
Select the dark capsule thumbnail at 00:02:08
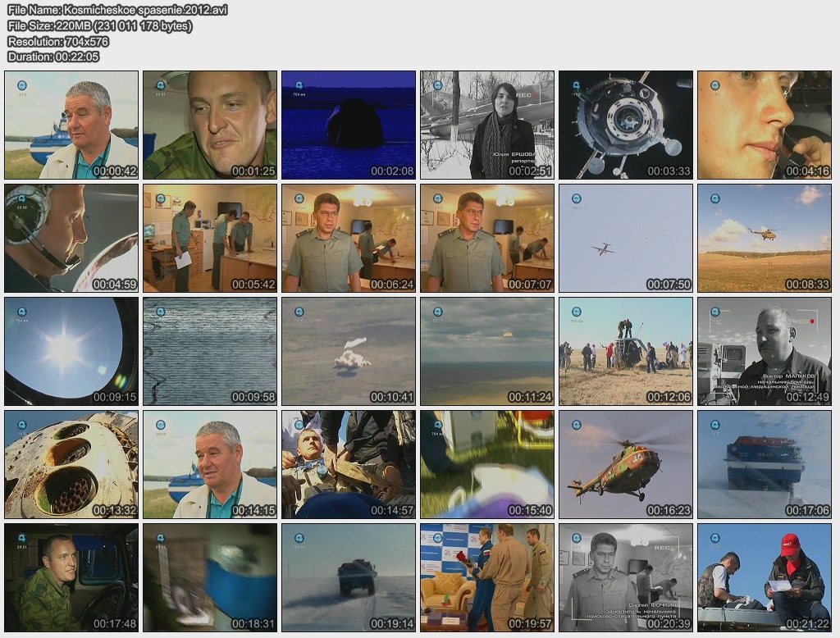[x=349, y=125]
